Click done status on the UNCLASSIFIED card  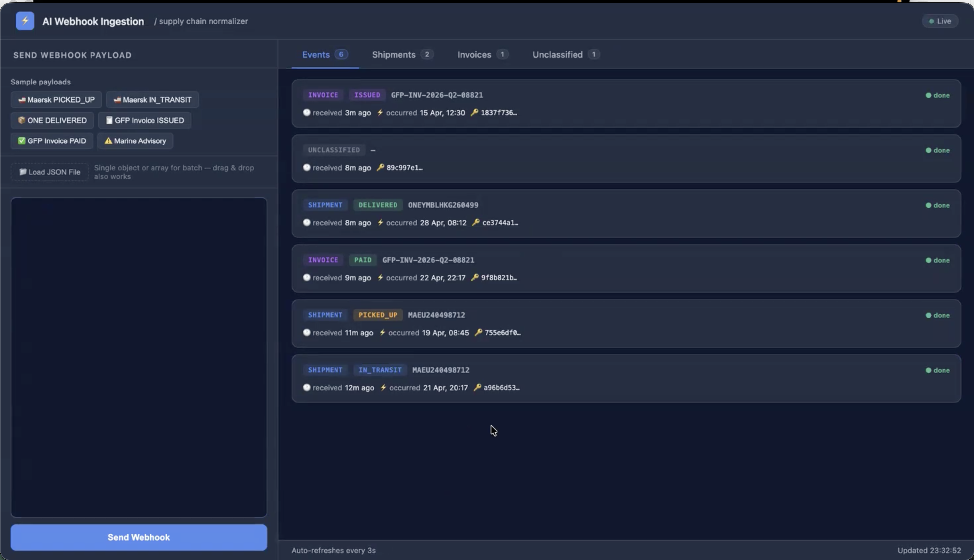tap(938, 150)
